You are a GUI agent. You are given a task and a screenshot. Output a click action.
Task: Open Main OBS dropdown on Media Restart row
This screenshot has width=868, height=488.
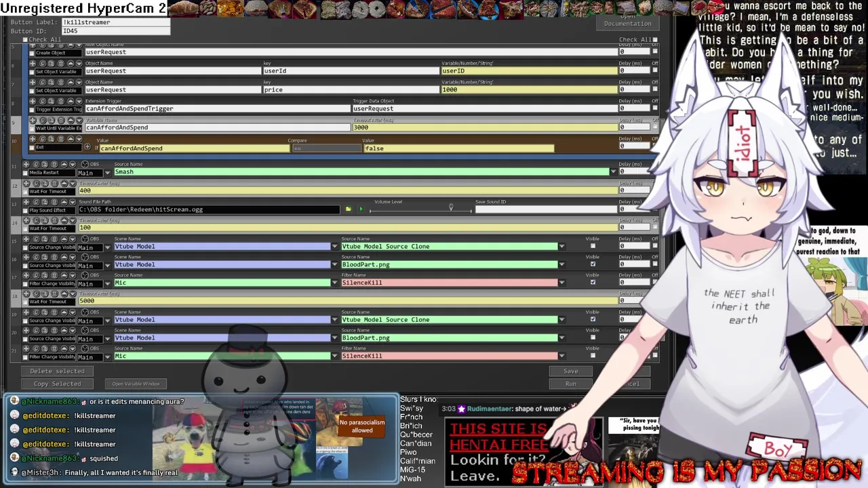tap(107, 173)
